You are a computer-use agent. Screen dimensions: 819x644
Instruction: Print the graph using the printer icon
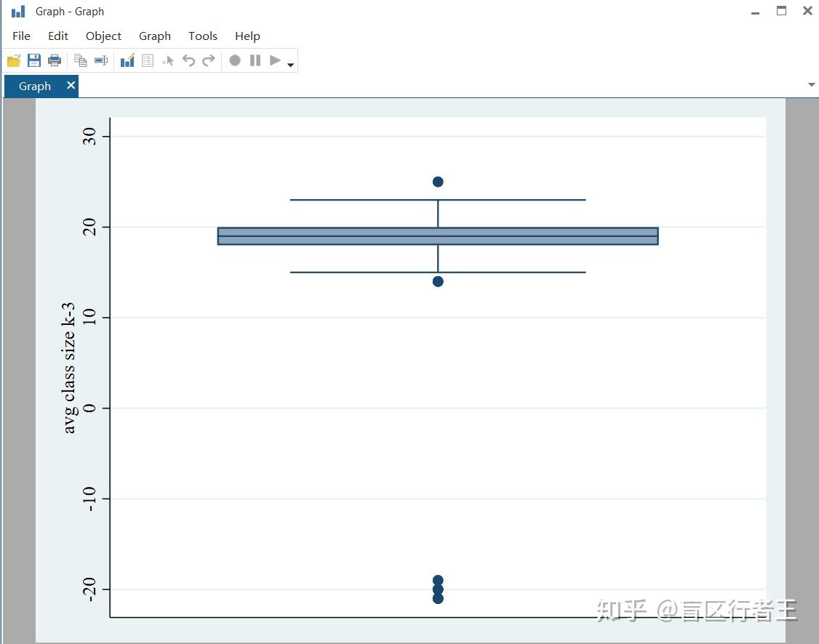55,60
